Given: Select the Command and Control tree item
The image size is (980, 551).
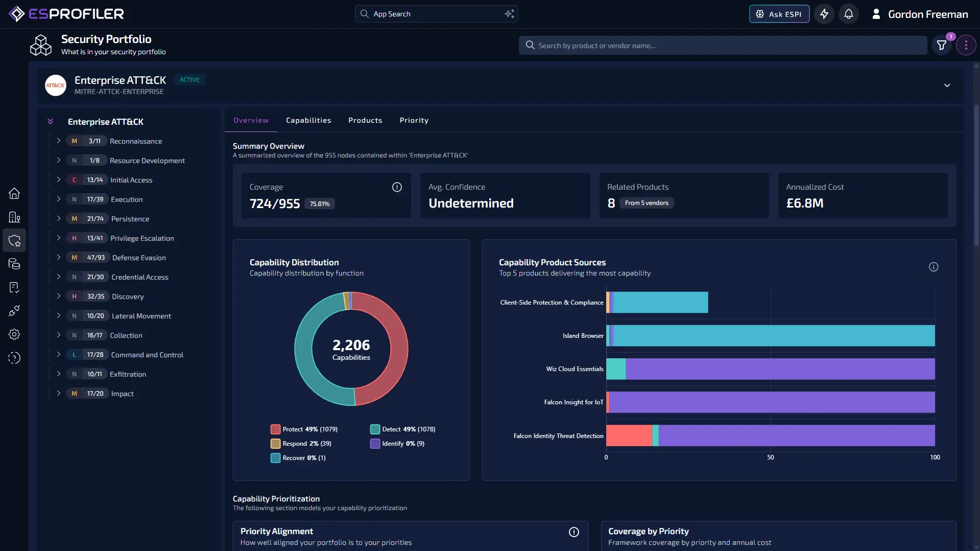Looking at the screenshot, I should coord(147,354).
